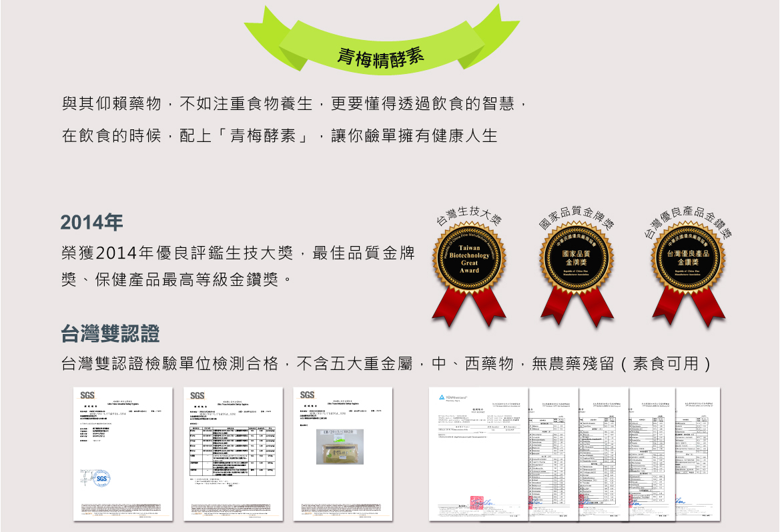Image resolution: width=780 pixels, height=532 pixels.
Task: Select the 國家品質金牌獎 gold medal badge
Action: coord(576,258)
